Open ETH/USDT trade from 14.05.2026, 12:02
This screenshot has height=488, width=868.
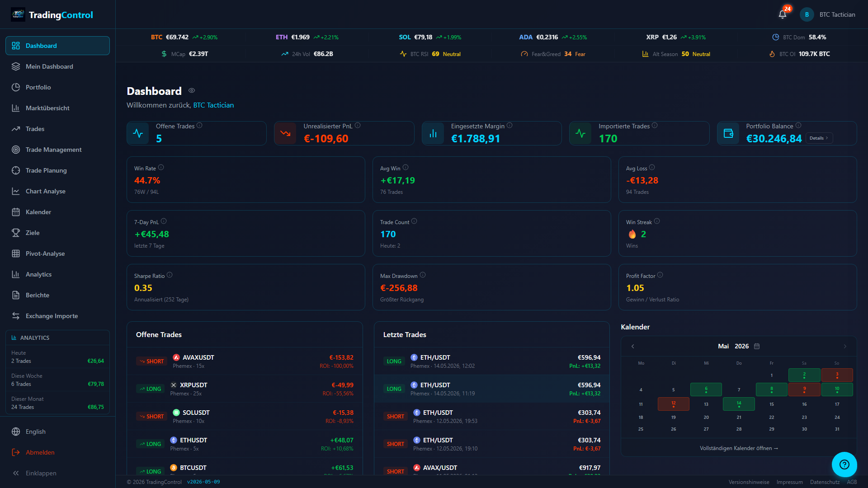492,361
